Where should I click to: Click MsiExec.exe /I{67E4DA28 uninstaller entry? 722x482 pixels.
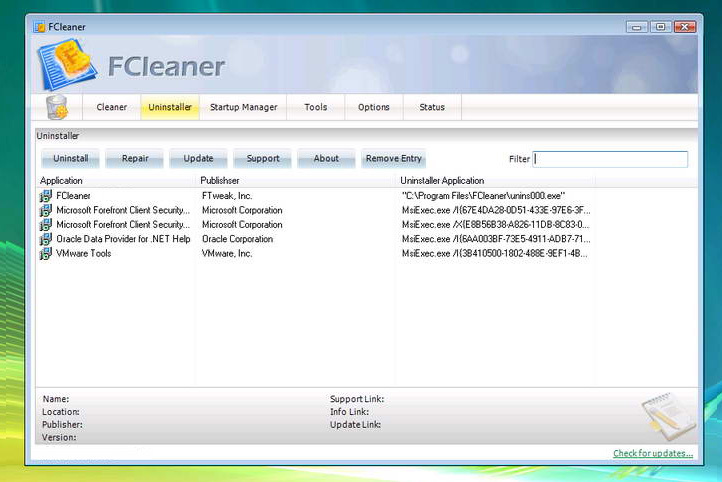click(x=496, y=210)
